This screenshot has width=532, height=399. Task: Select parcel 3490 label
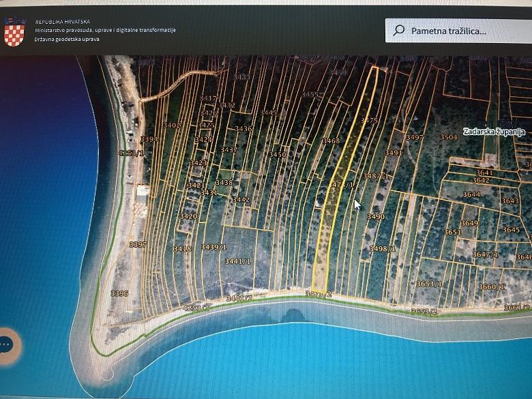376,216
